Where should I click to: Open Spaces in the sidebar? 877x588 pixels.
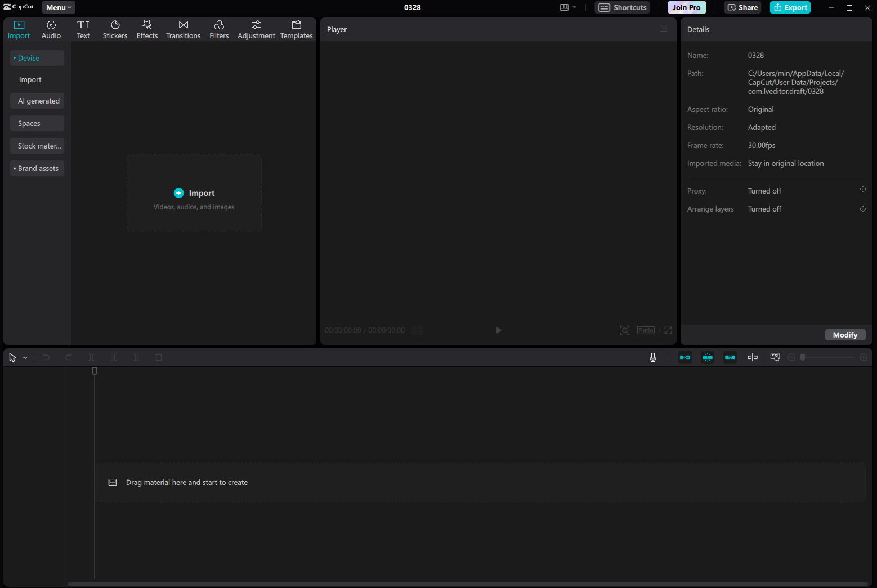coord(37,123)
